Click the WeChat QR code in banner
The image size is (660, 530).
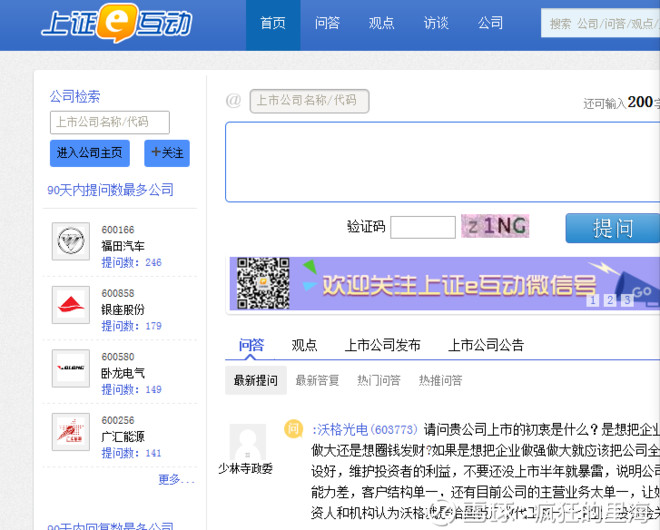tap(263, 283)
